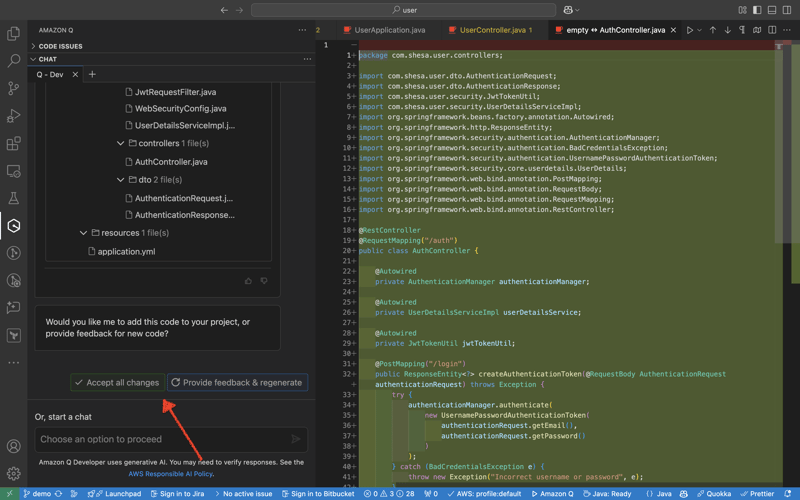
Task: Click the thumbs up icon on response
Action: click(x=249, y=281)
